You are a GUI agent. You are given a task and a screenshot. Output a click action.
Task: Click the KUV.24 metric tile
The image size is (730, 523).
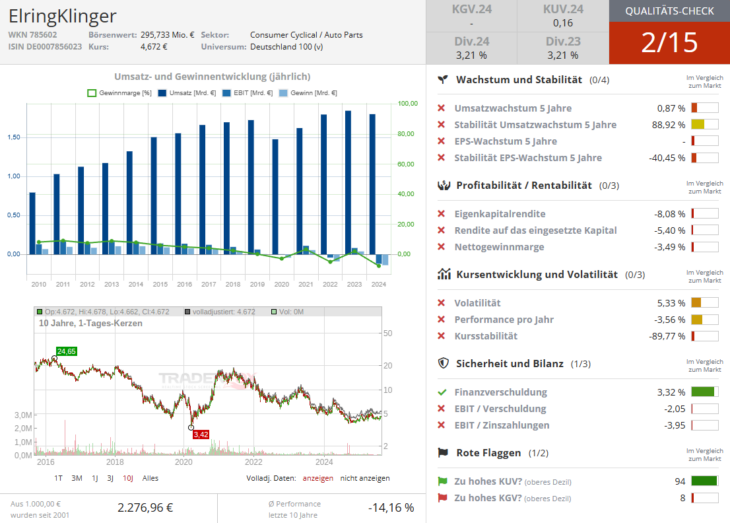pyautogui.click(x=563, y=16)
